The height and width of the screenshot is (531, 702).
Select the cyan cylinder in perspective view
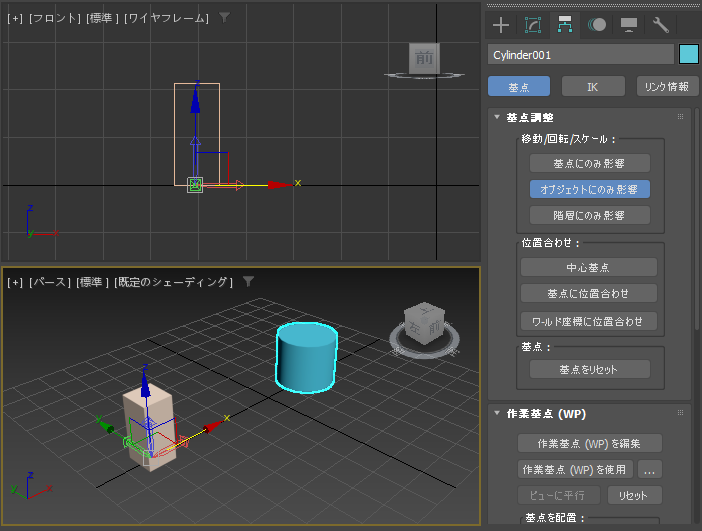[306, 358]
